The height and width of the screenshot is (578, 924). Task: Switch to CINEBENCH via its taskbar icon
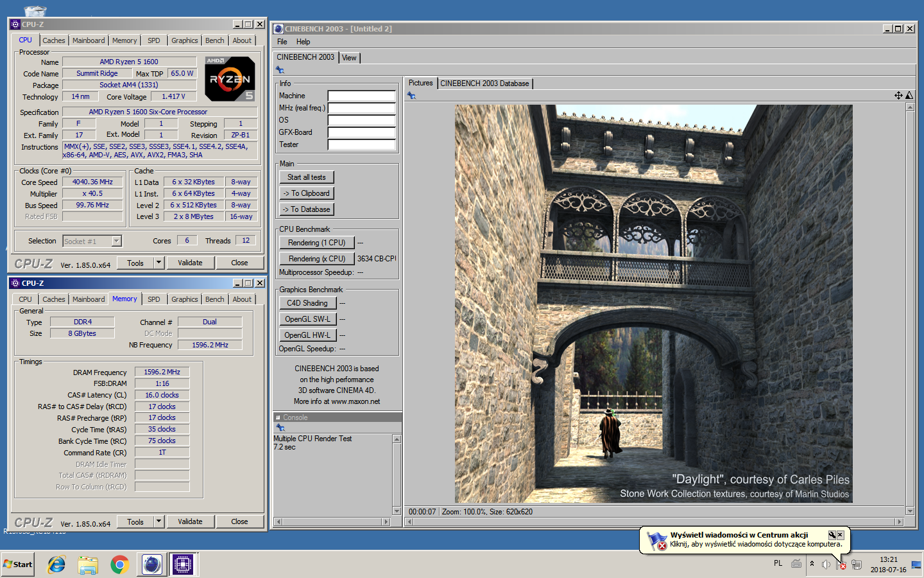151,565
